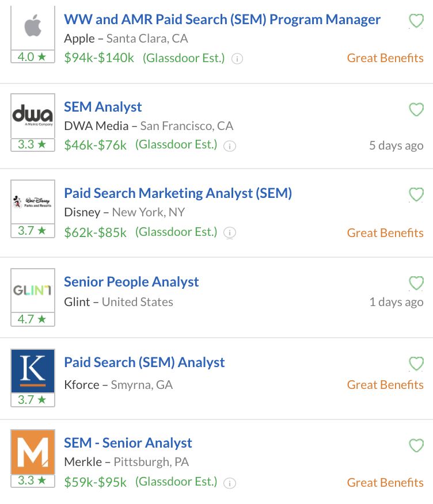
Task: Click the DWA Media logo thumbnail
Action: tap(33, 116)
